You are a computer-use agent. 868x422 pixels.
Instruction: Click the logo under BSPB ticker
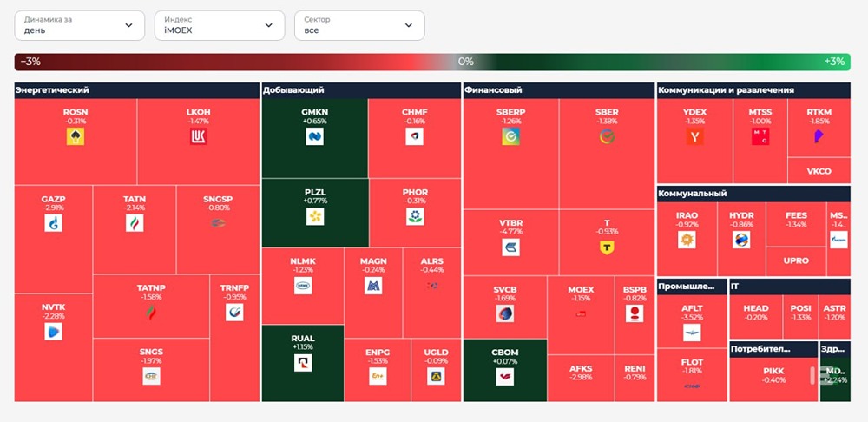point(635,313)
